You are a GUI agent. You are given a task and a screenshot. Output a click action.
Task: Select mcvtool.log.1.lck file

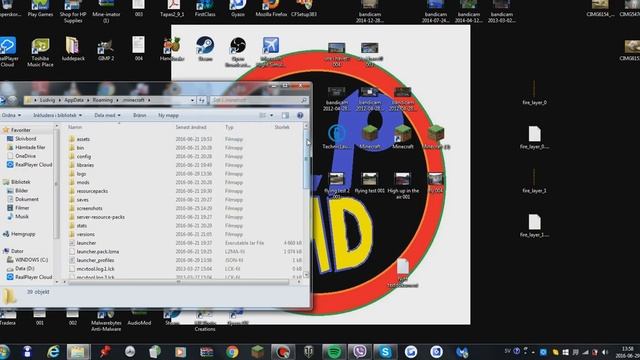[x=95, y=269]
